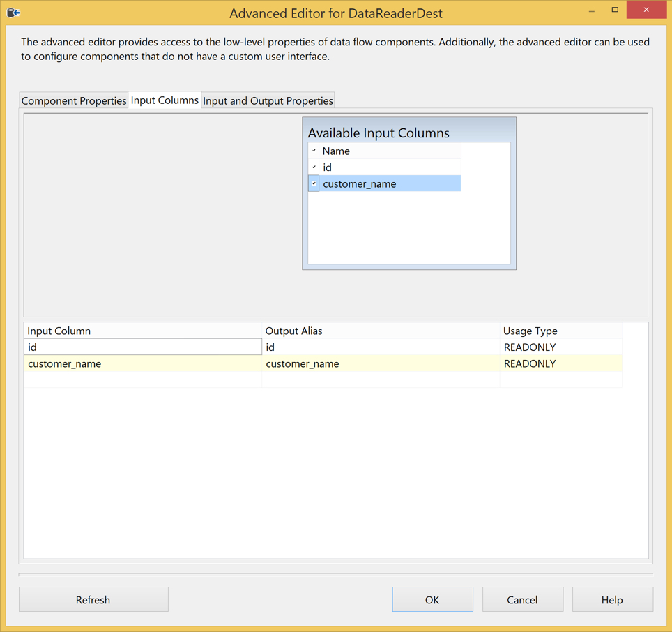Open the Usage Type dropdown for customer_name
Screen dimensions: 672x632
(x=558, y=363)
